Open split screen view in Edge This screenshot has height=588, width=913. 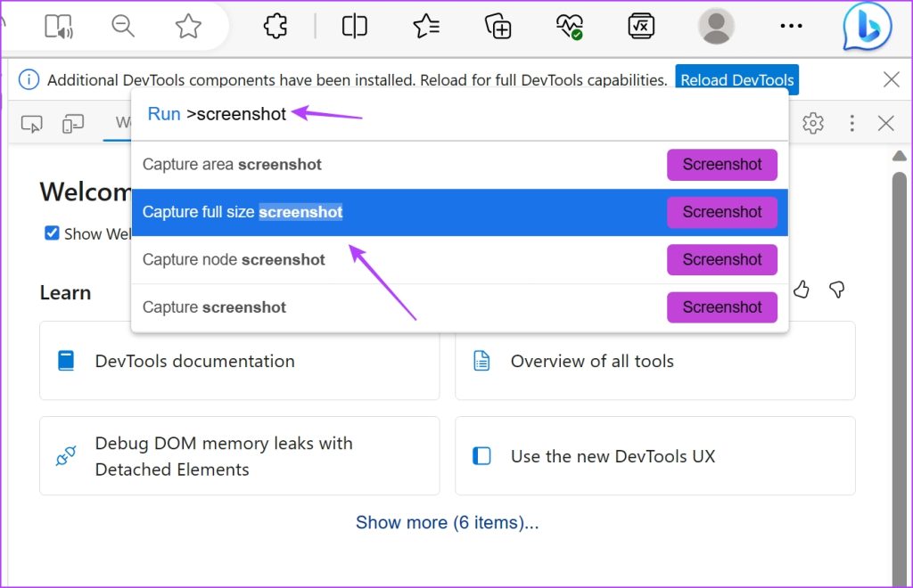[354, 26]
